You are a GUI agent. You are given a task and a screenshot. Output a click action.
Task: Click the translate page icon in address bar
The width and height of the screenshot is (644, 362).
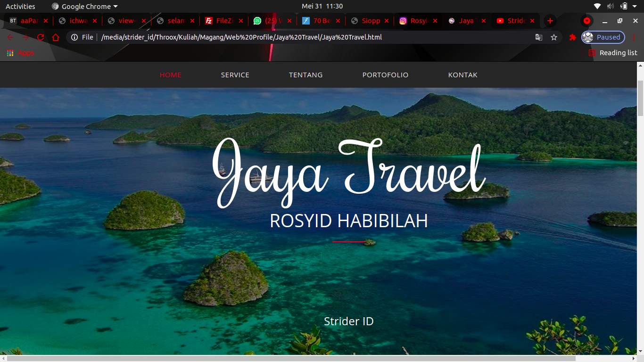[x=538, y=37]
